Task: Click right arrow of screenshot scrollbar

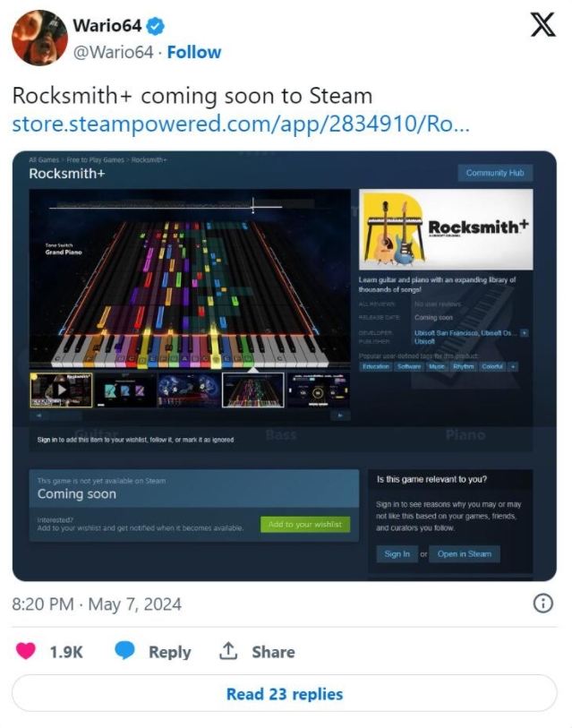Action: click(x=340, y=415)
